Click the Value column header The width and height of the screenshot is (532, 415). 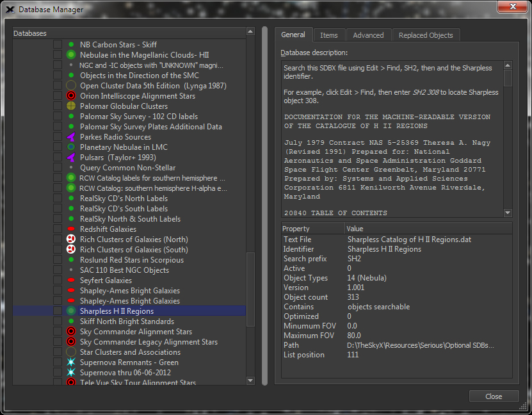point(428,229)
